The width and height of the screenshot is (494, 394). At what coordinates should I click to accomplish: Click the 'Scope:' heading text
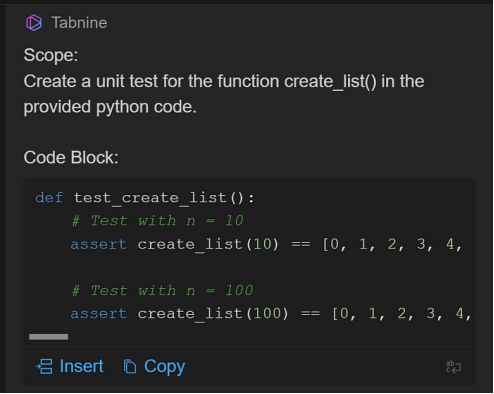[51, 55]
